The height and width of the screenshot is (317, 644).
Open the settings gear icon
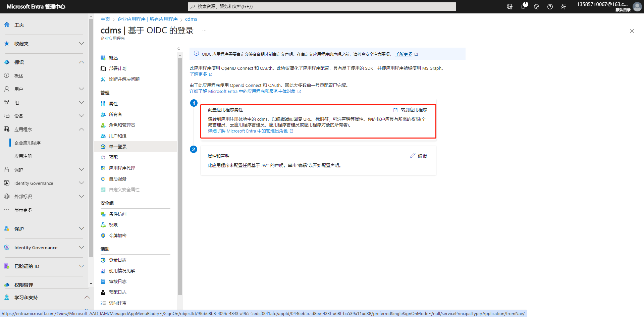[537, 7]
